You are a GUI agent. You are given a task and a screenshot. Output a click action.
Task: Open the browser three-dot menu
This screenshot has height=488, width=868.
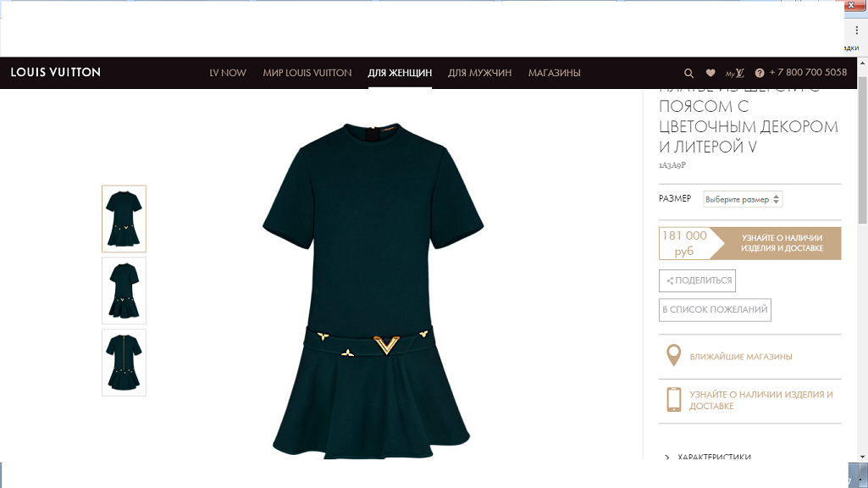tap(856, 30)
